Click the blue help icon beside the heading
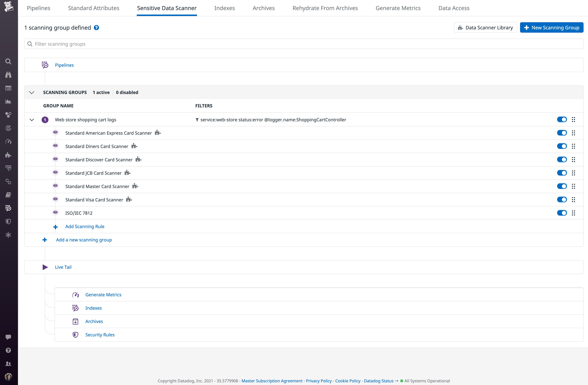Screen dimensions: 588x385 point(96,28)
